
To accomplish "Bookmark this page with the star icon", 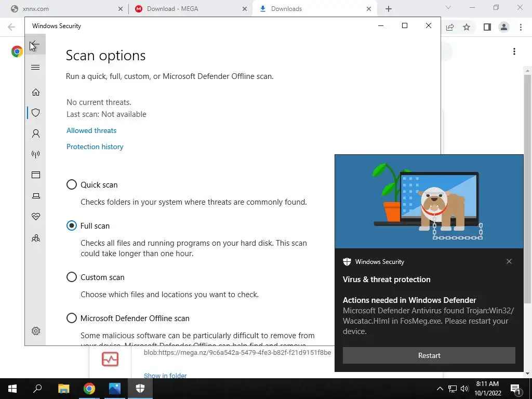I will click(x=467, y=27).
